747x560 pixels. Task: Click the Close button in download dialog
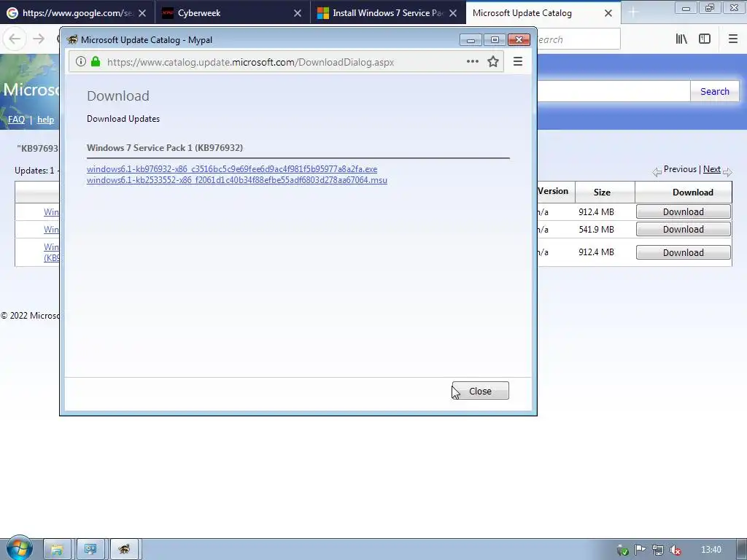point(480,391)
